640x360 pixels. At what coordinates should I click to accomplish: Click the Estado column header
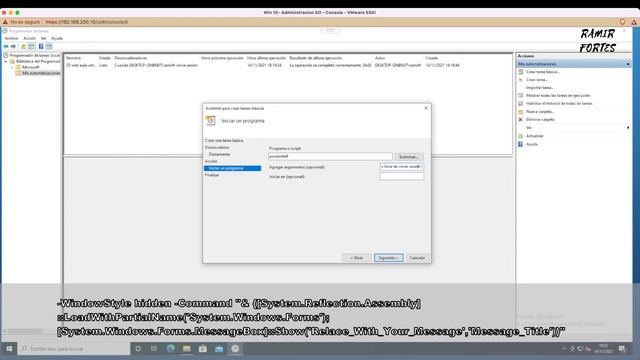click(104, 58)
